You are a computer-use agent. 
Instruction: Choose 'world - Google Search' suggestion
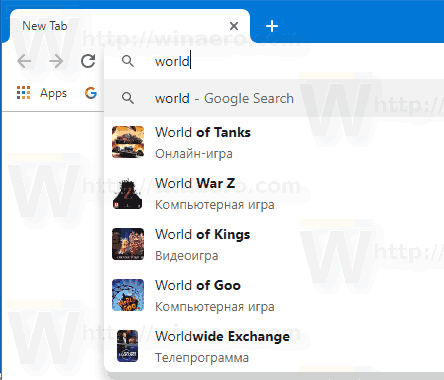274,98
